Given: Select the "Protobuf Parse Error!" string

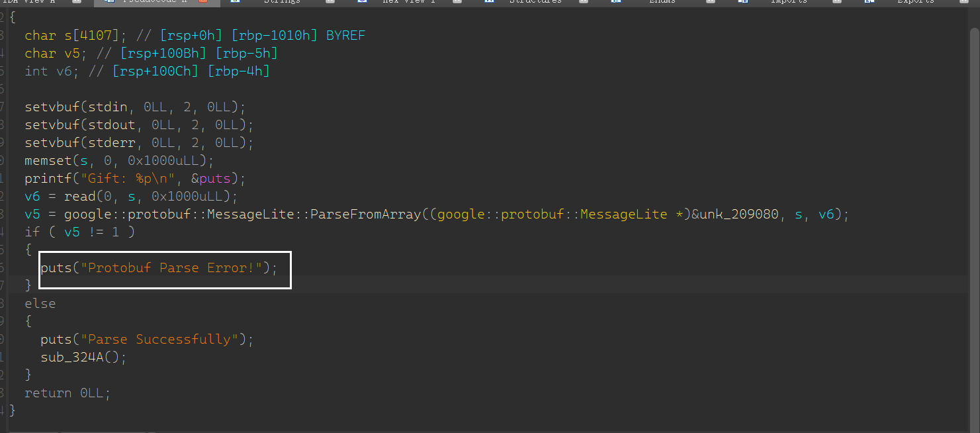Looking at the screenshot, I should [171, 268].
